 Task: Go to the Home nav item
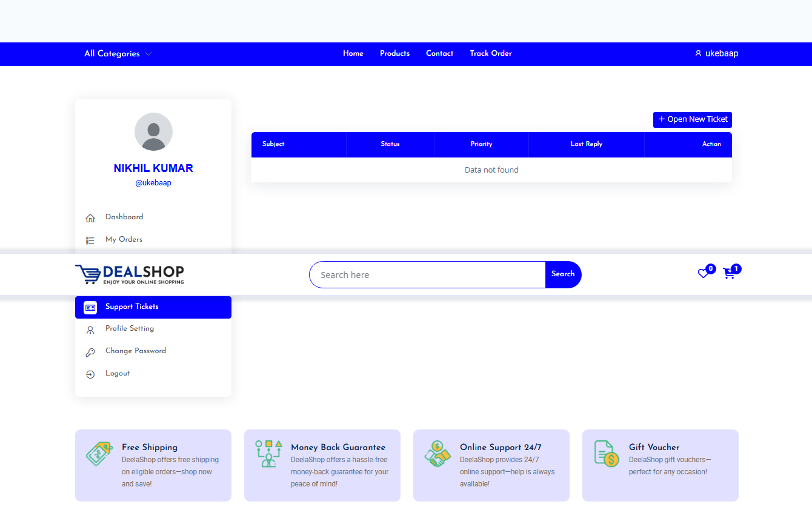[353, 53]
